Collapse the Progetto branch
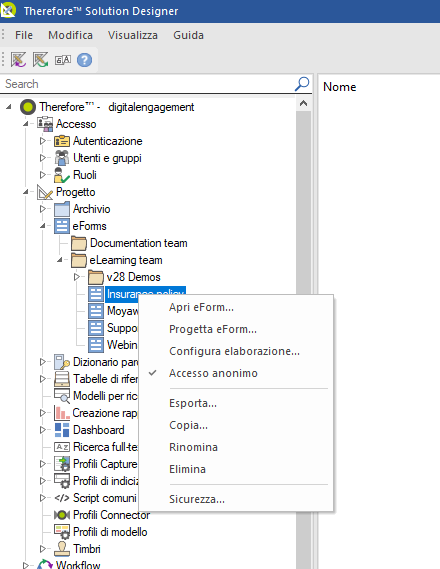 [26, 192]
